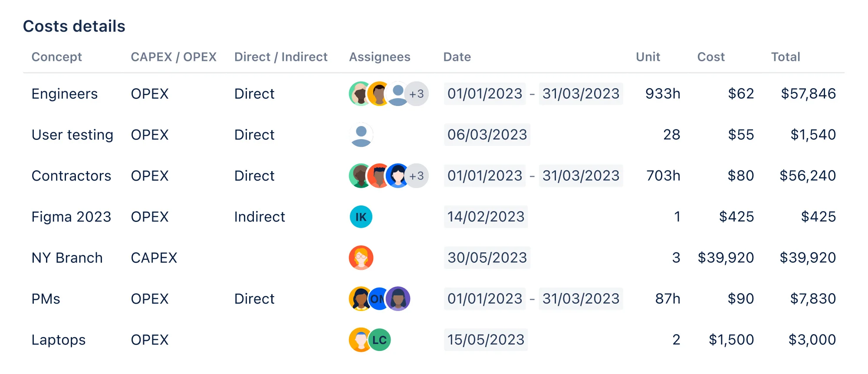Select the CAPEX value for NY Branch

click(154, 258)
